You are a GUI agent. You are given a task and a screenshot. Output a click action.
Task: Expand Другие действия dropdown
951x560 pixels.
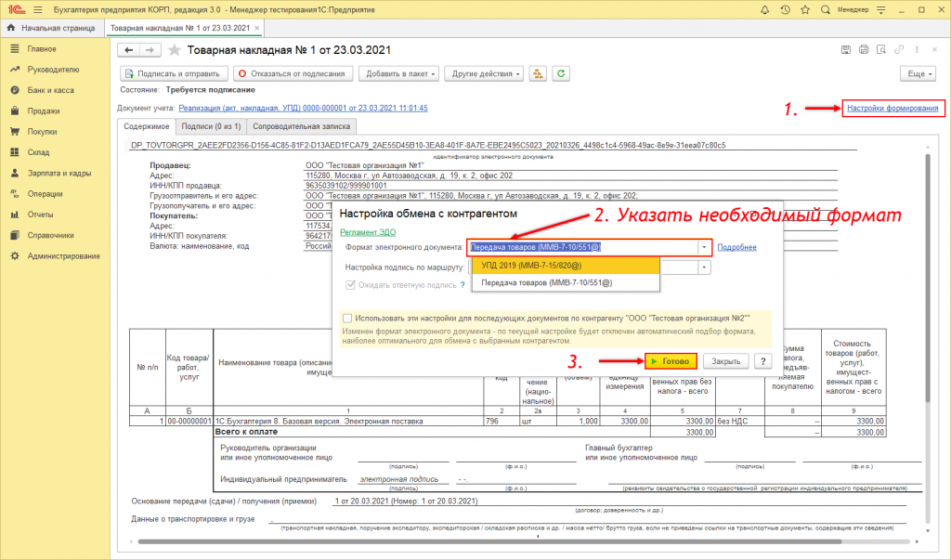point(485,73)
